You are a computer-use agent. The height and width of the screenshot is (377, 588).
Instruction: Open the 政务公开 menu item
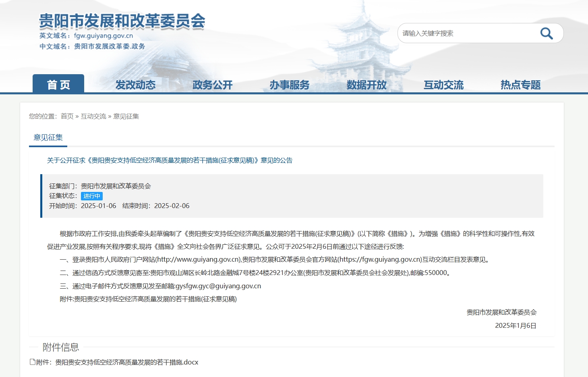212,85
